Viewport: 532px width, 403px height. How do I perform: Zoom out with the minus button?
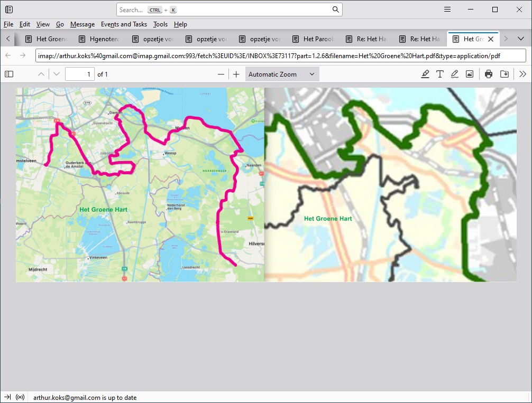coord(221,74)
